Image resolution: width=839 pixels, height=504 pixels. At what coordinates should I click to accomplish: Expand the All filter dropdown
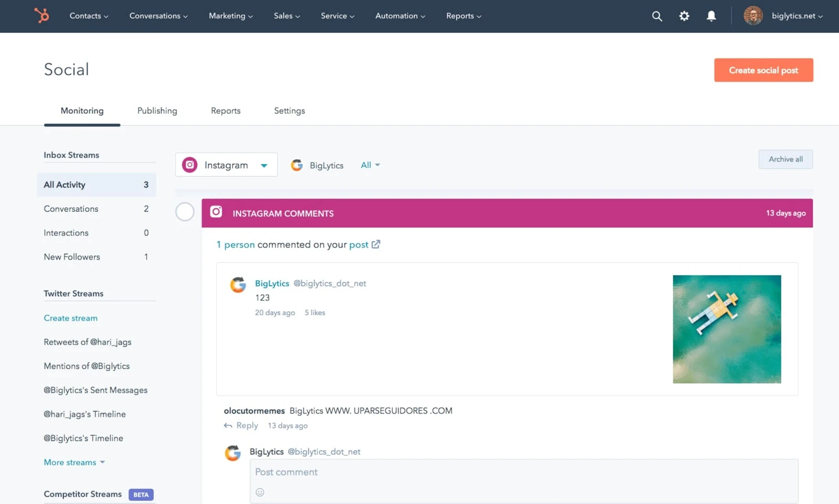coord(370,165)
